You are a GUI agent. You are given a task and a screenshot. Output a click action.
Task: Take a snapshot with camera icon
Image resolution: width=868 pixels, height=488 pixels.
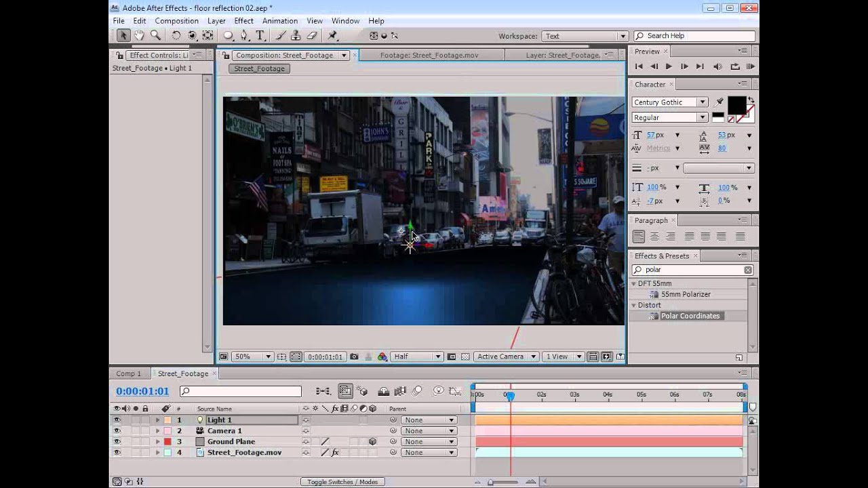tap(354, 357)
